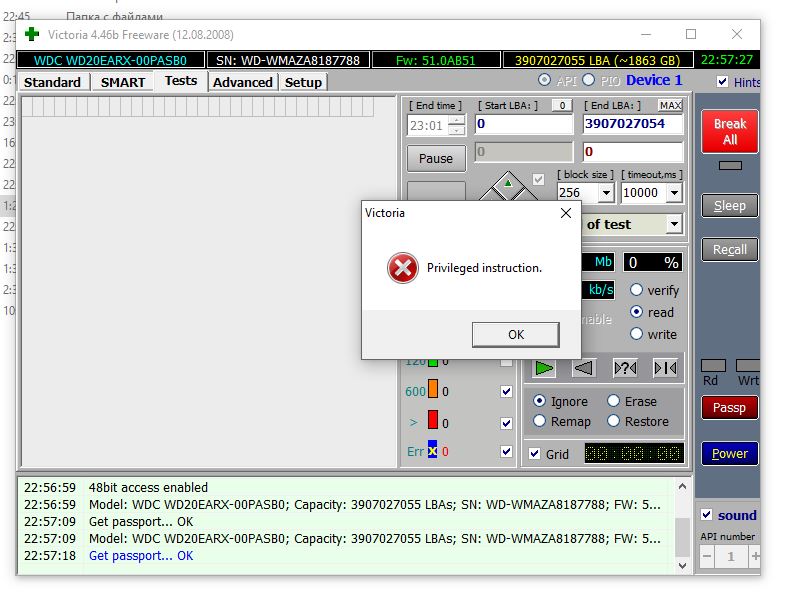The image size is (791, 599).
Task: Toggle the Err blocks checkbox
Action: [506, 452]
